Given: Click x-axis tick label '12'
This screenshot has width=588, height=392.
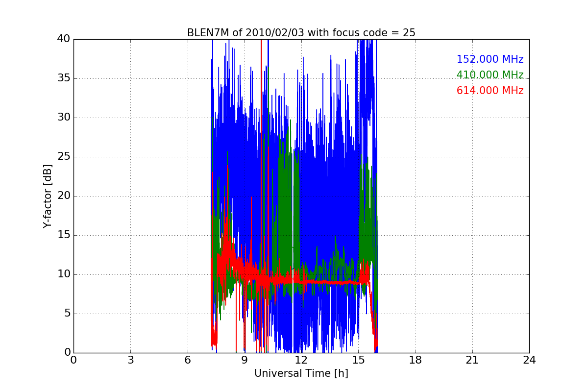Looking at the screenshot, I should pos(301,360).
